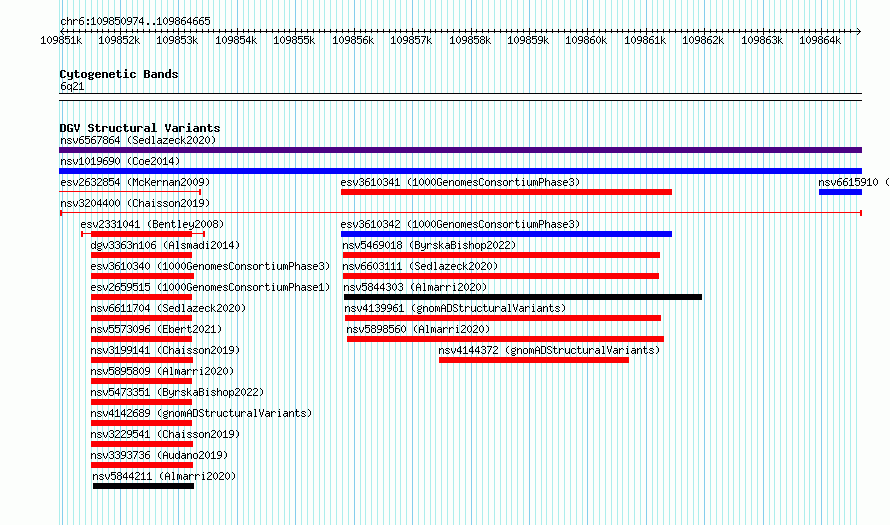
Task: Open nsv5469018 (ByrskaBishop2022) variant
Action: pos(429,245)
